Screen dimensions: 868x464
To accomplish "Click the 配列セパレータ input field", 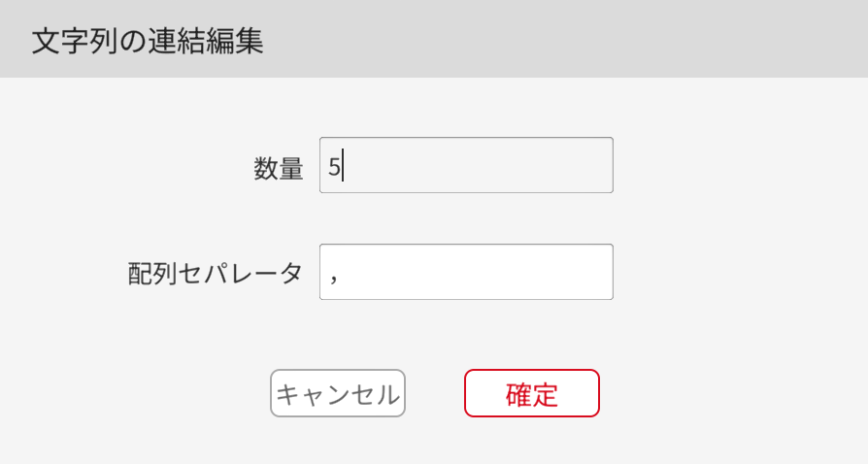I will tap(466, 272).
